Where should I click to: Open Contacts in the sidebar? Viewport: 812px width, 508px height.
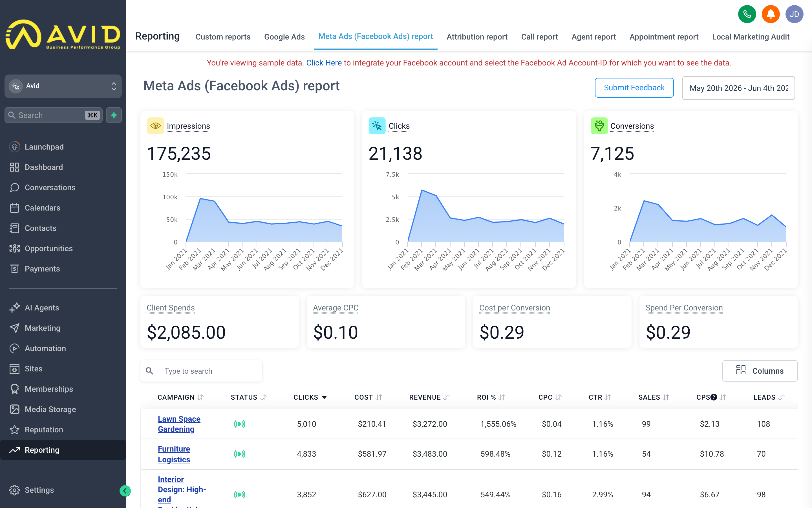click(63, 228)
